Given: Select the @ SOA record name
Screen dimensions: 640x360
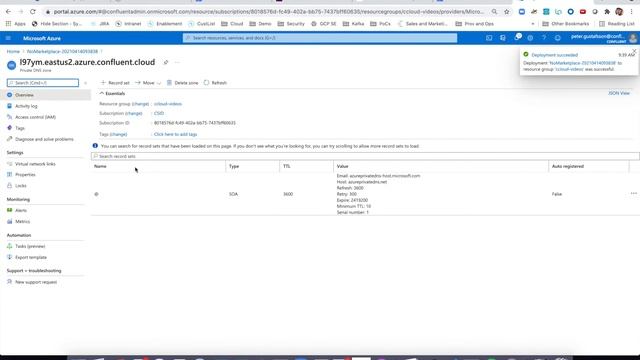Looking at the screenshot, I should [x=96, y=194].
